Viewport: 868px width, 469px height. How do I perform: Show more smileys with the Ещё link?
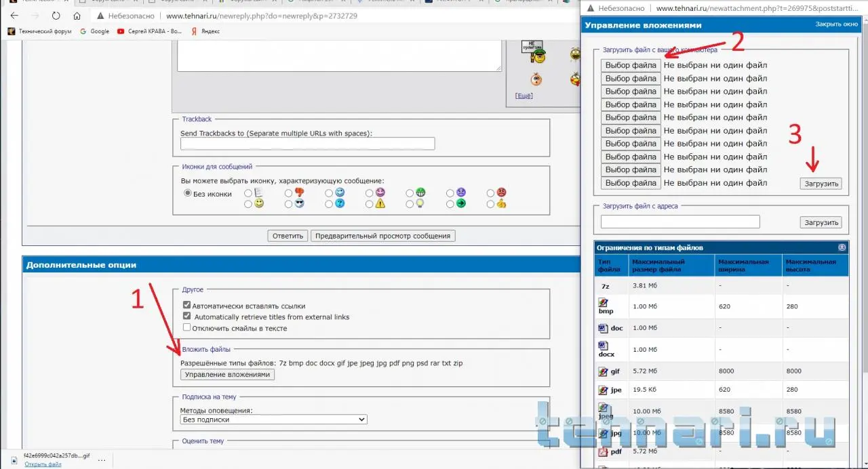click(x=524, y=96)
